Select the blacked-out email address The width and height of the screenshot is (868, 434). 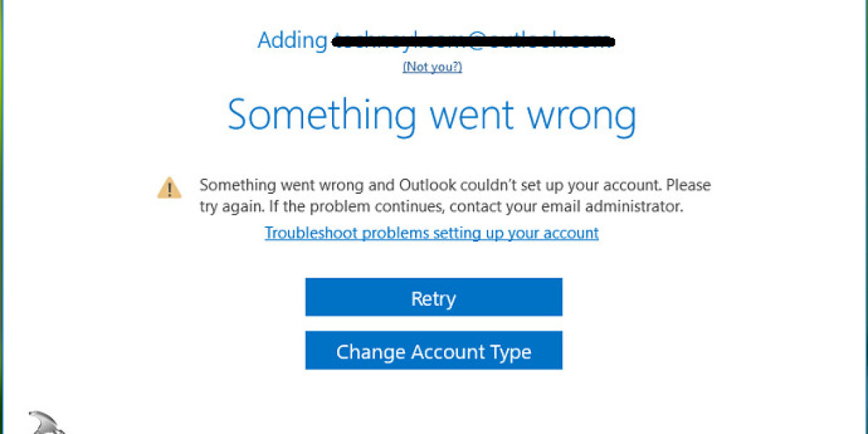[x=474, y=41]
